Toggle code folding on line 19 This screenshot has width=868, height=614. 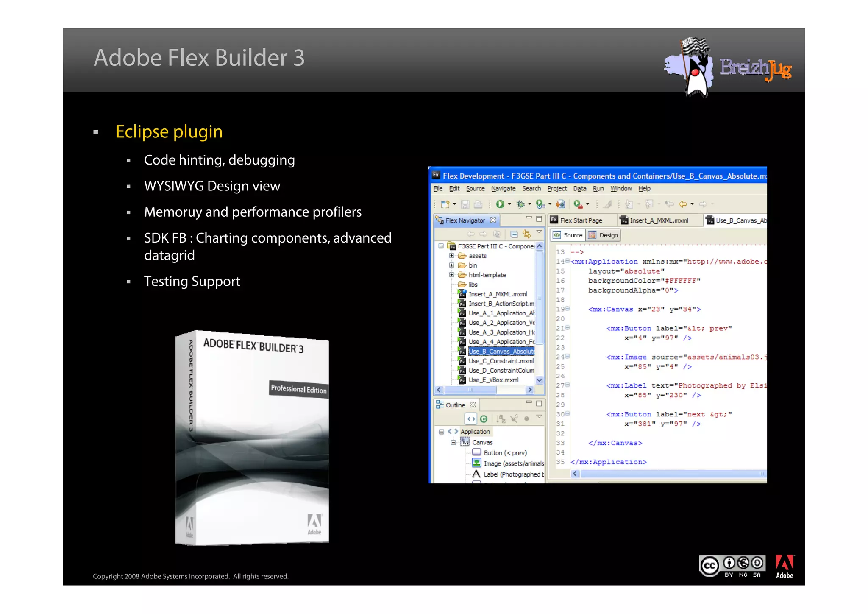(568, 308)
